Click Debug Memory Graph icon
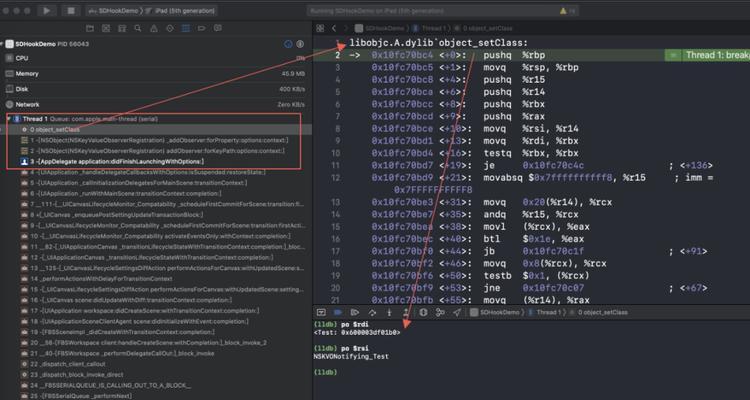Image resolution: width=750 pixels, height=400 pixels. (440, 312)
